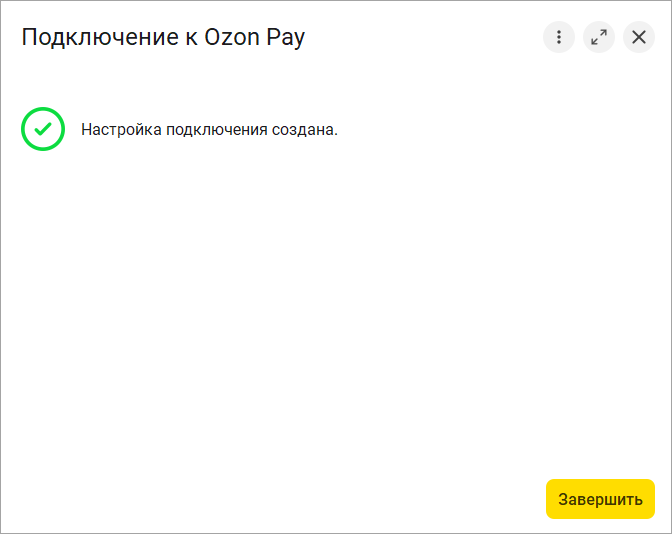Click the circled green tick
This screenshot has width=672, height=534.
tap(43, 129)
